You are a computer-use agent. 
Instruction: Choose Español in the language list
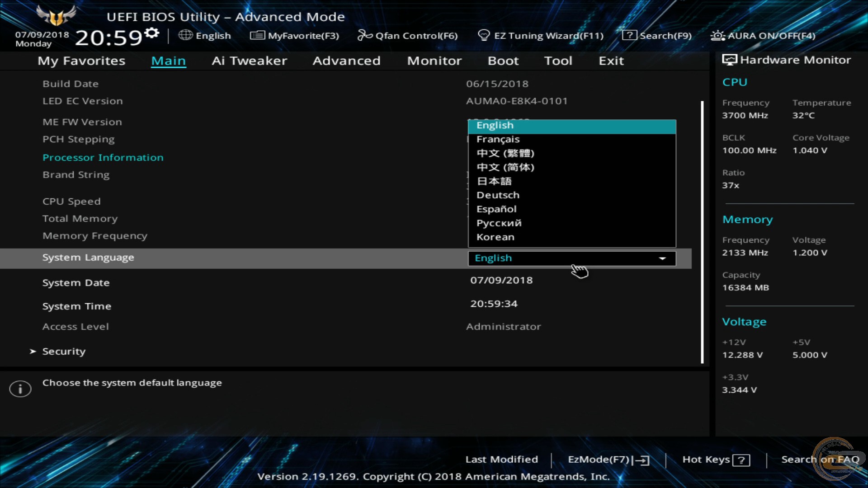(572, 209)
